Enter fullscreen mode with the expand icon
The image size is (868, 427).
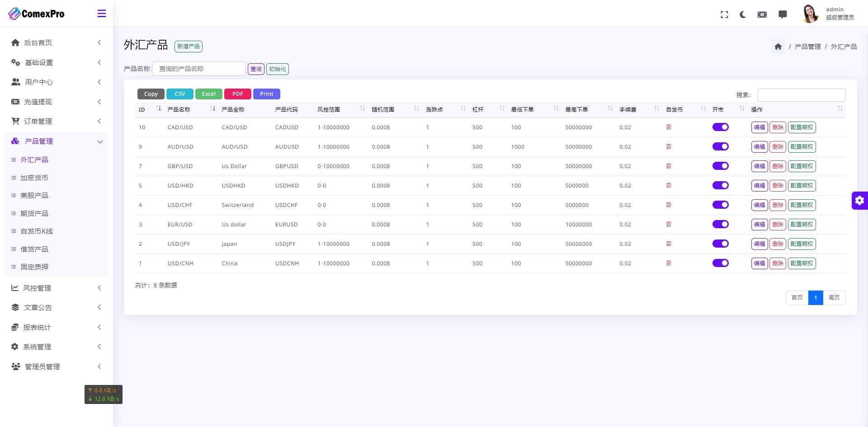click(724, 14)
